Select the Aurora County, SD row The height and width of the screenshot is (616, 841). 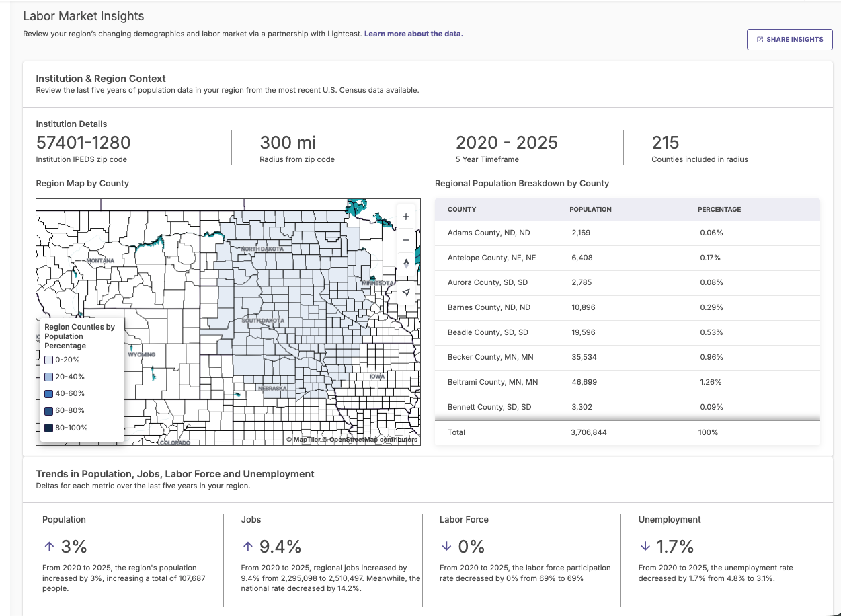click(x=627, y=282)
